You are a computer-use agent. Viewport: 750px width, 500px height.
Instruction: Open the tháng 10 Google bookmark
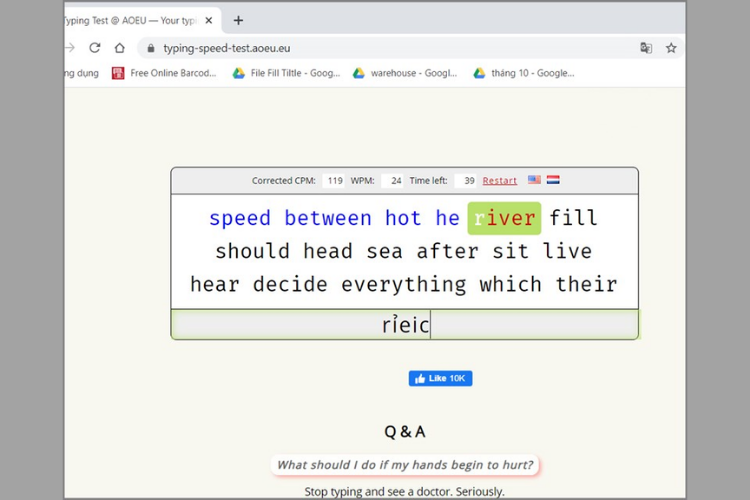coord(524,73)
